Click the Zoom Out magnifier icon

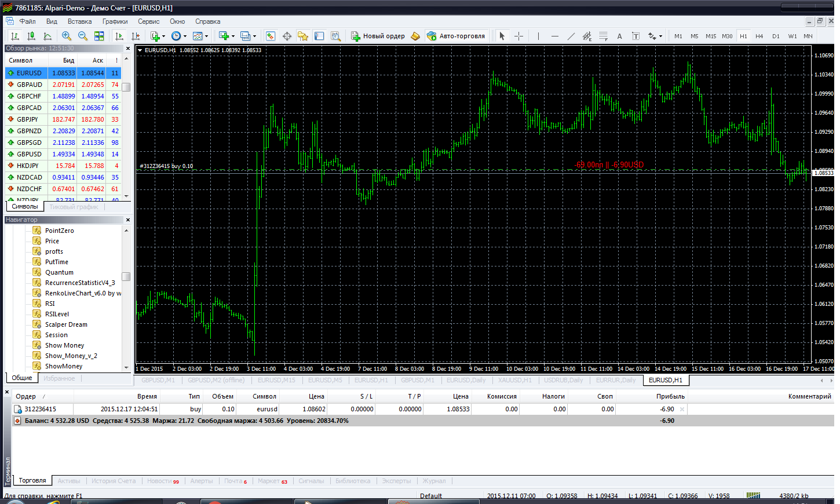[83, 36]
